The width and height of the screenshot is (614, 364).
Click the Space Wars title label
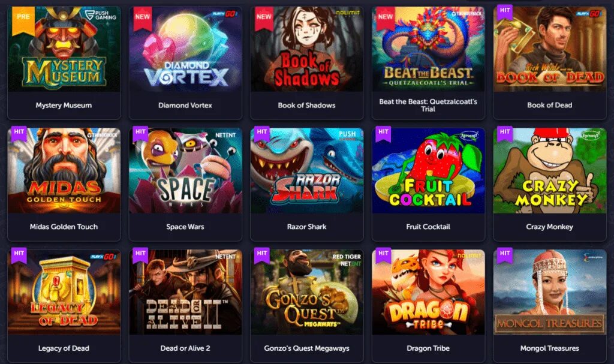click(x=185, y=227)
